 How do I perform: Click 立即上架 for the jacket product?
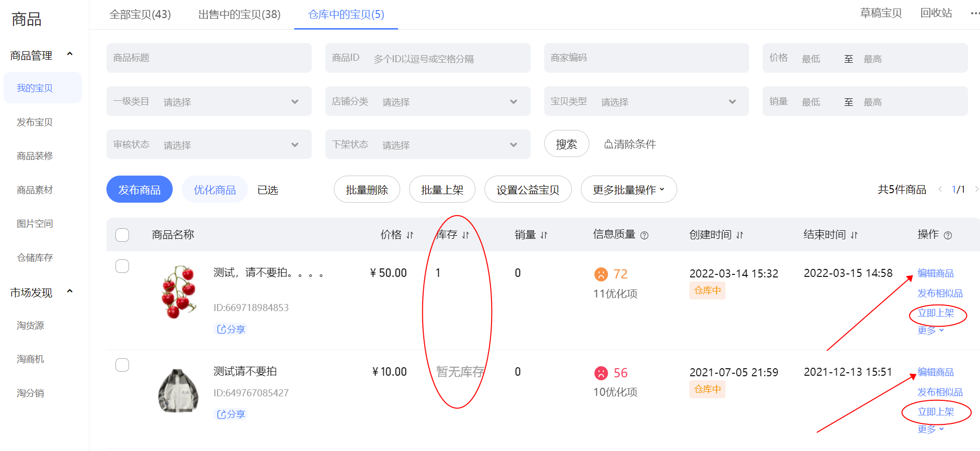[x=936, y=412]
